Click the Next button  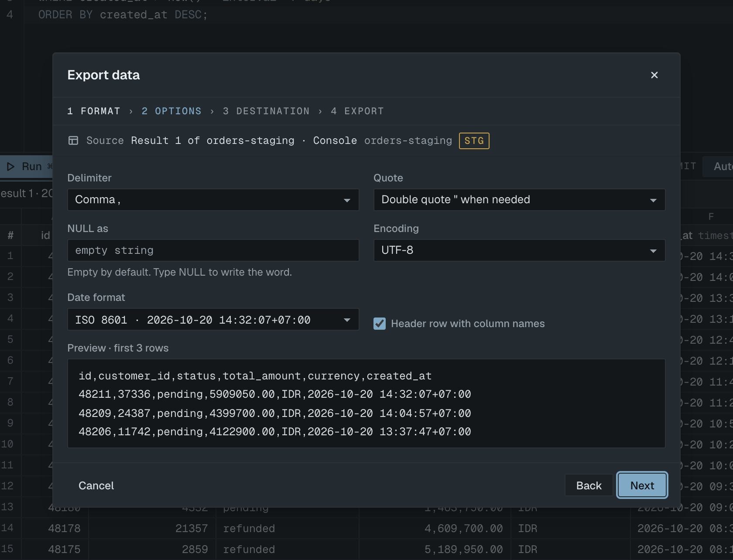(642, 485)
